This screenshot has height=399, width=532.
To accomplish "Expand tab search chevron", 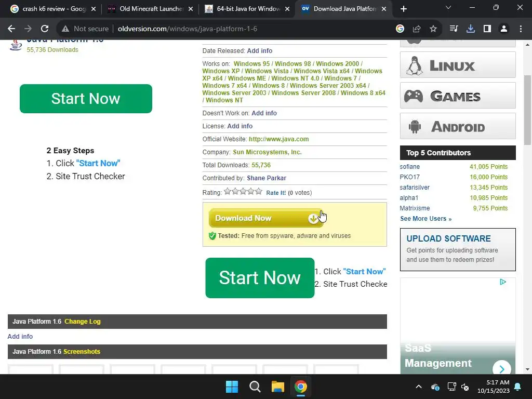I will click(448, 7).
